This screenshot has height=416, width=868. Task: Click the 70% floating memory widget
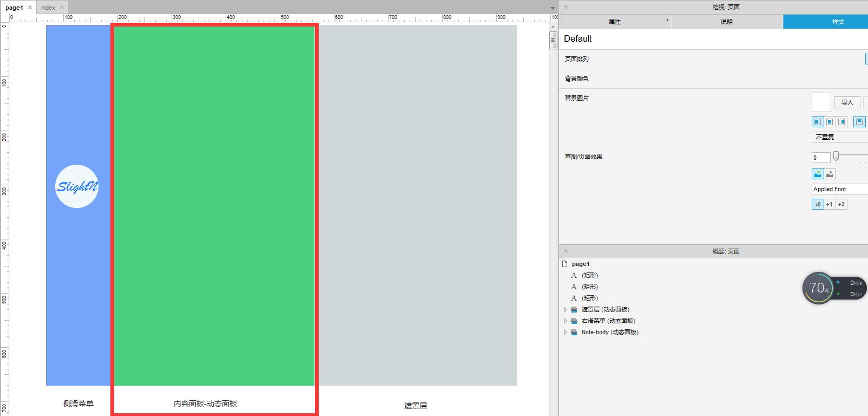tap(818, 288)
